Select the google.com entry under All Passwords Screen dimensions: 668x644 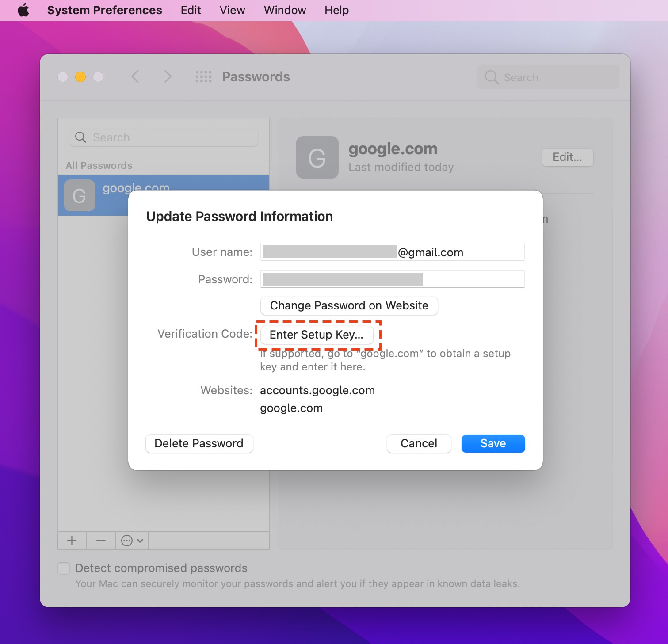136,188
